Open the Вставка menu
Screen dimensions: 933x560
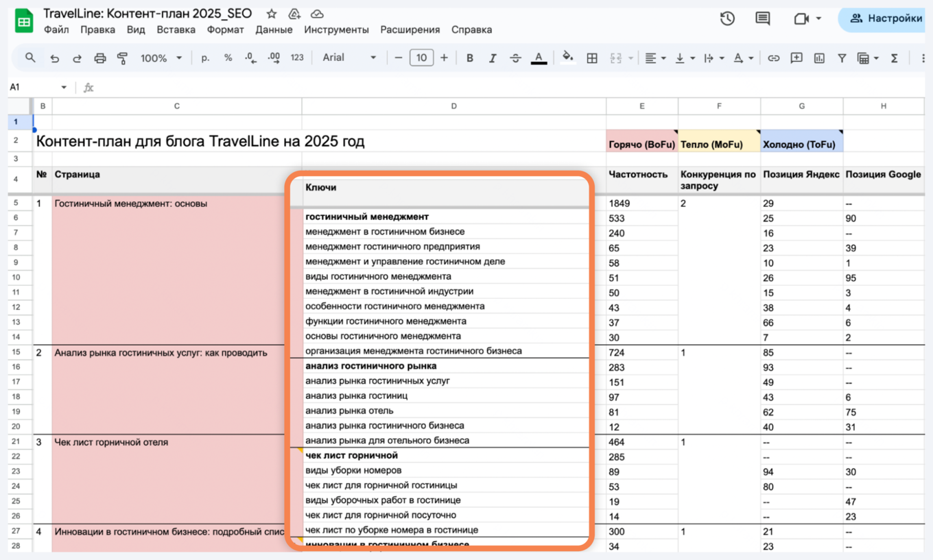176,29
